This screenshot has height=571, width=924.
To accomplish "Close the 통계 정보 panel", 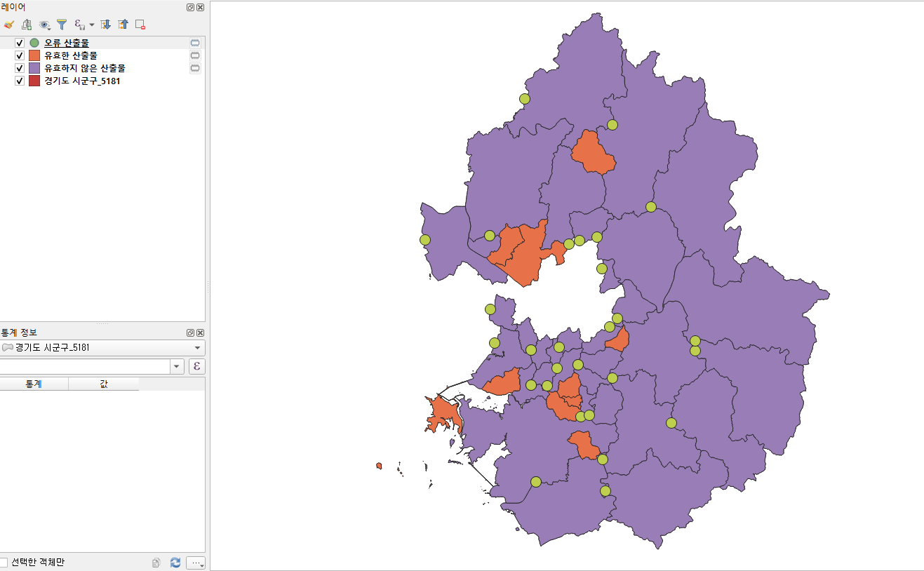I will [201, 332].
